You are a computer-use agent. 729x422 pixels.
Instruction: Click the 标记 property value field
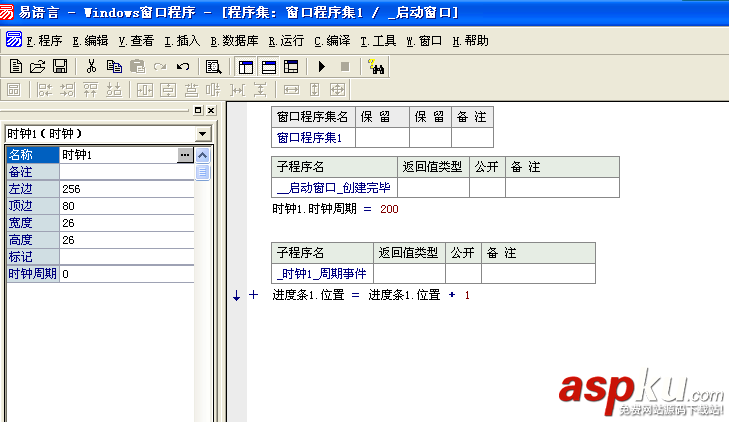point(126,257)
